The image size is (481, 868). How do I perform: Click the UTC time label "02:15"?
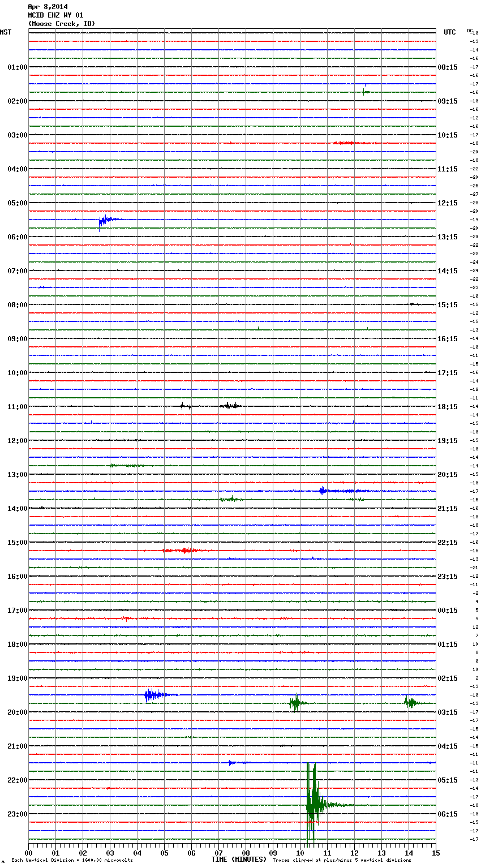point(448,678)
